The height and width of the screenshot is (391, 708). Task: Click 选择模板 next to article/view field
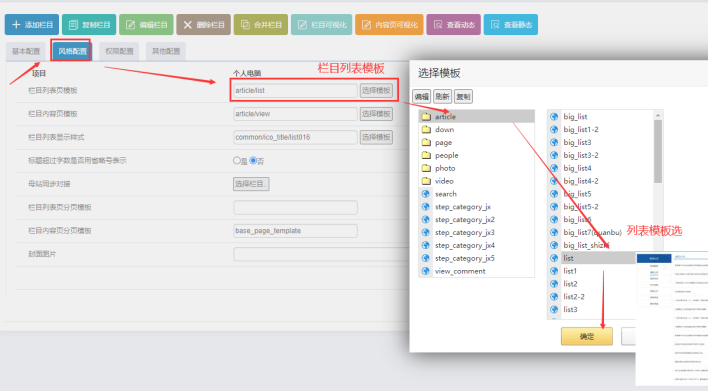tap(376, 114)
